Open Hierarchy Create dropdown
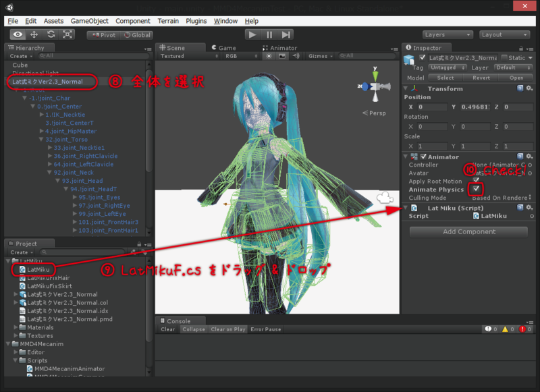540x392 pixels. tap(21, 56)
